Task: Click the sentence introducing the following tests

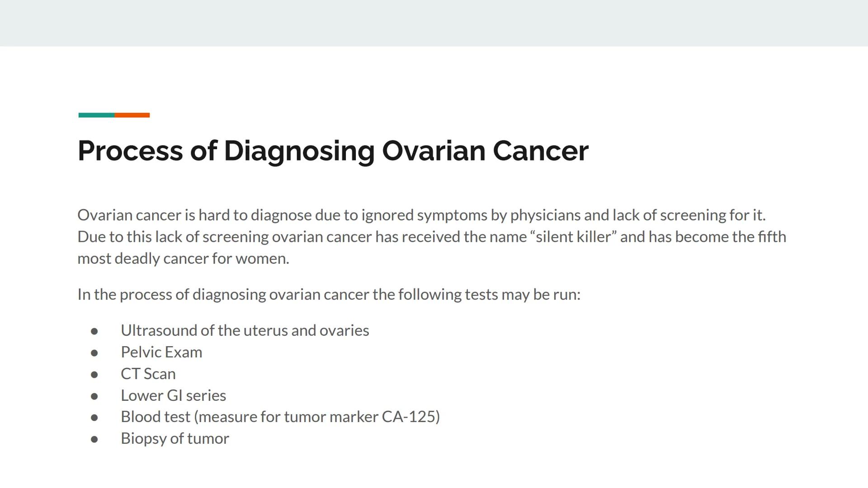Action: click(329, 295)
